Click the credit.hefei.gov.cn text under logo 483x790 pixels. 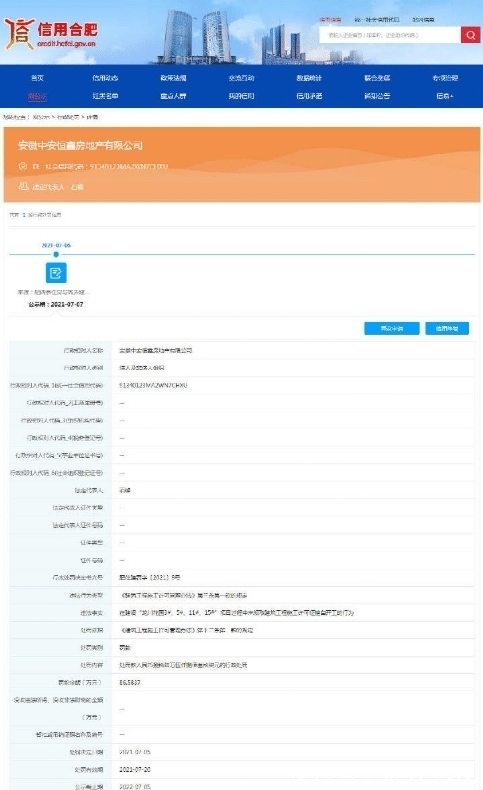[66, 44]
